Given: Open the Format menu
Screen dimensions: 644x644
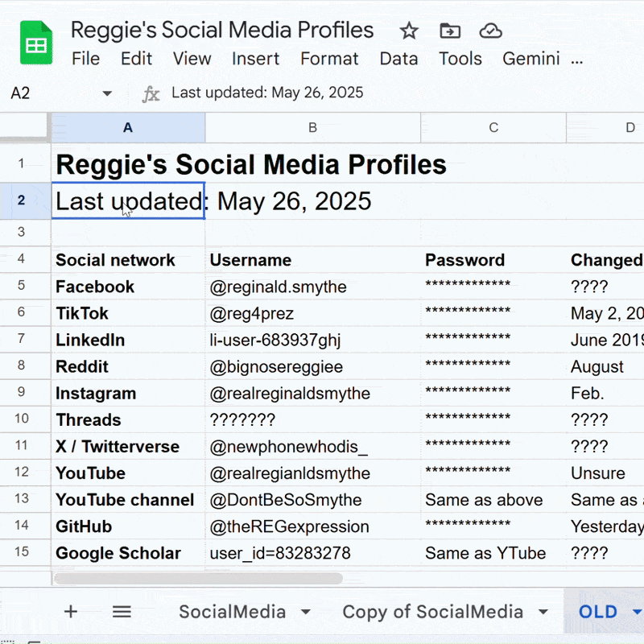Looking at the screenshot, I should click(329, 59).
